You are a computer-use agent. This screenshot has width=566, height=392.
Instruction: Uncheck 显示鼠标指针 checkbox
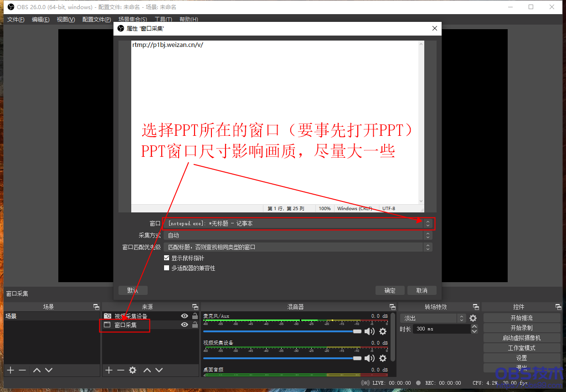pos(166,258)
